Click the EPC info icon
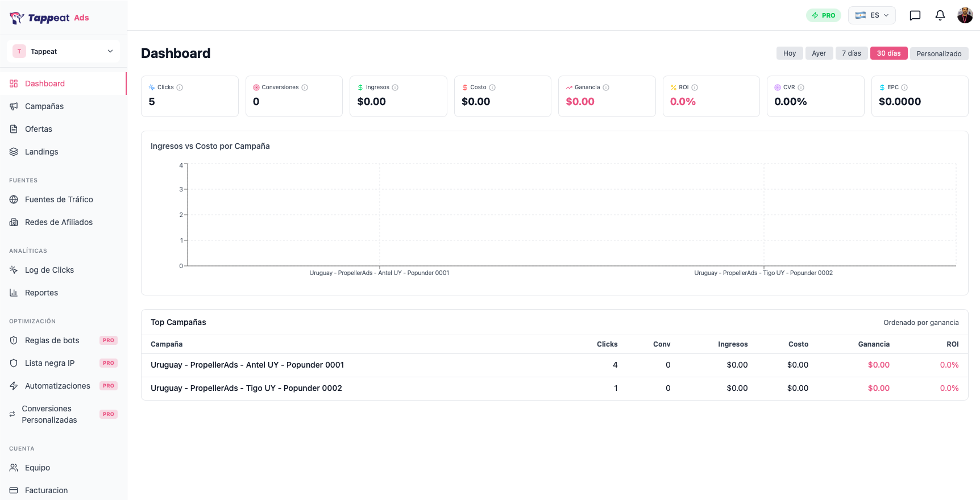The image size is (980, 500). click(x=904, y=88)
